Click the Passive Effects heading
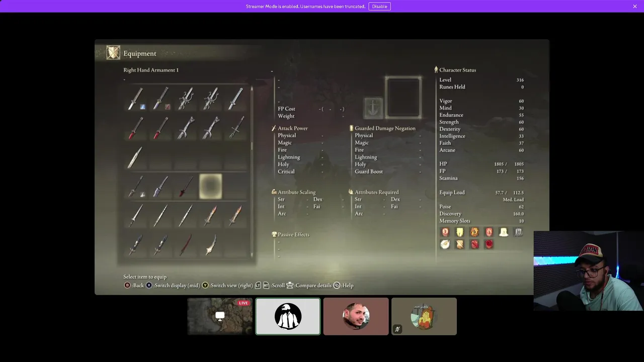The height and width of the screenshot is (362, 644). pyautogui.click(x=293, y=234)
